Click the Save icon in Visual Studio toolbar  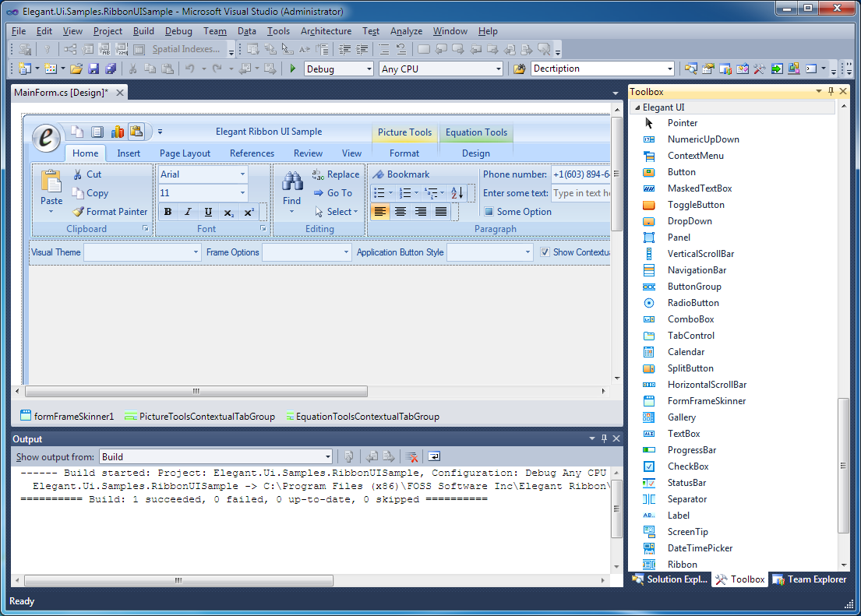tap(94, 69)
